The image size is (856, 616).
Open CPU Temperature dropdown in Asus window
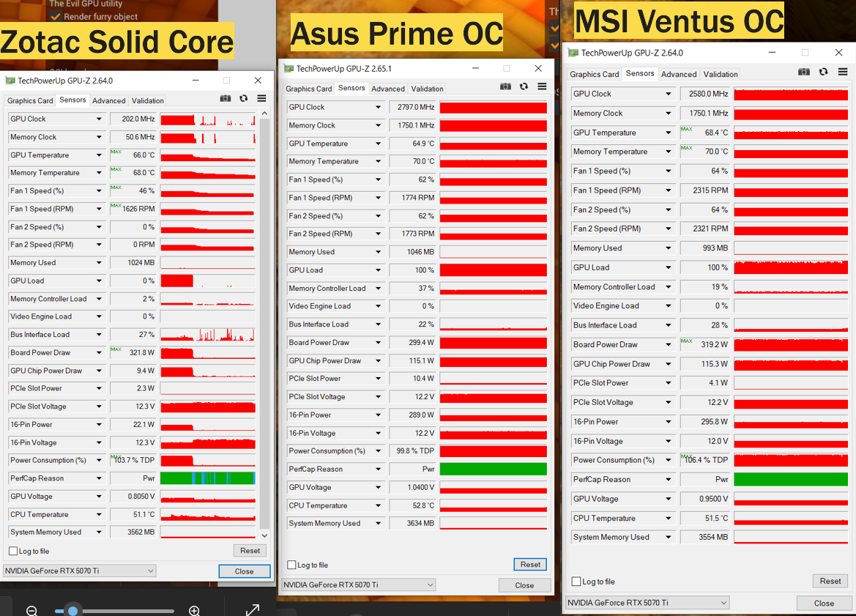click(378, 505)
